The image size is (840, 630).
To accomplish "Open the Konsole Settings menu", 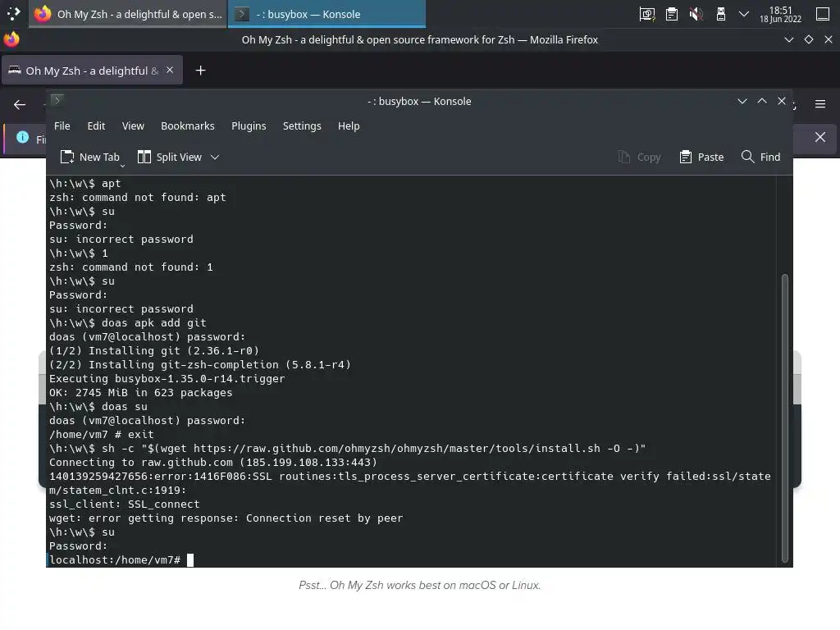I will 302,126.
